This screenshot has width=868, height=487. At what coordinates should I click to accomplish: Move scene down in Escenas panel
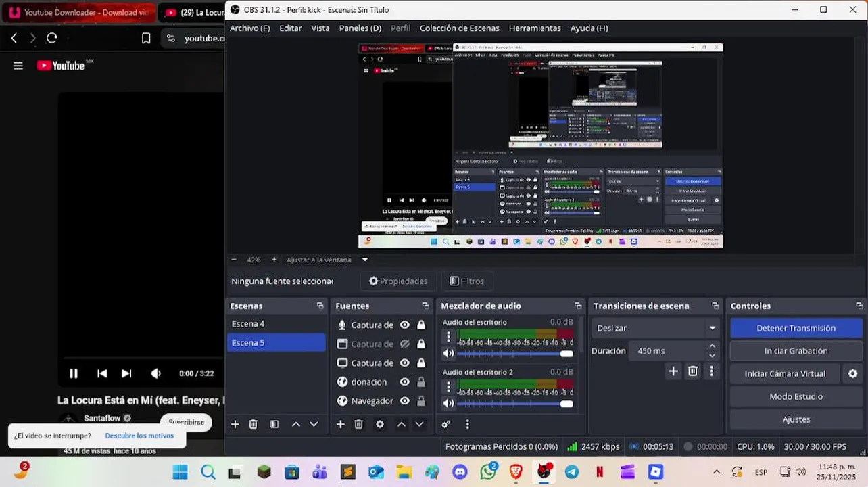click(314, 424)
